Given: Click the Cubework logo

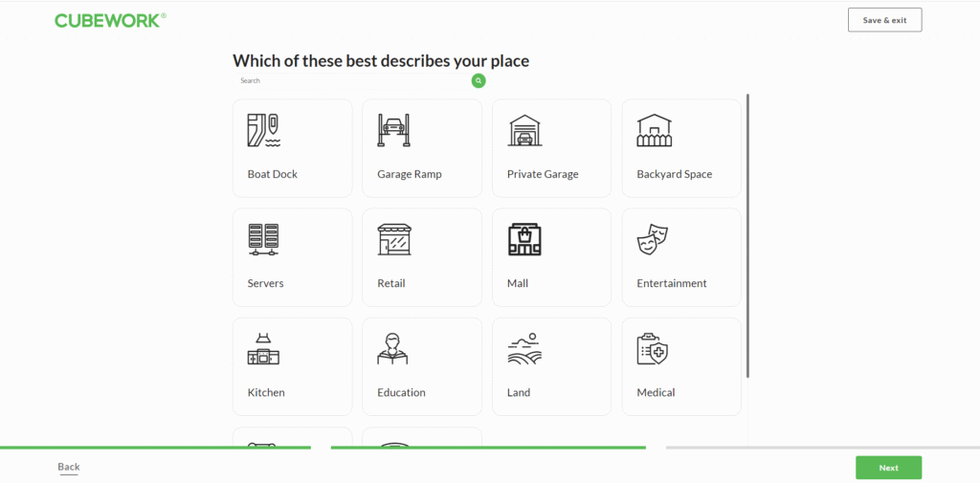Looking at the screenshot, I should (x=111, y=20).
